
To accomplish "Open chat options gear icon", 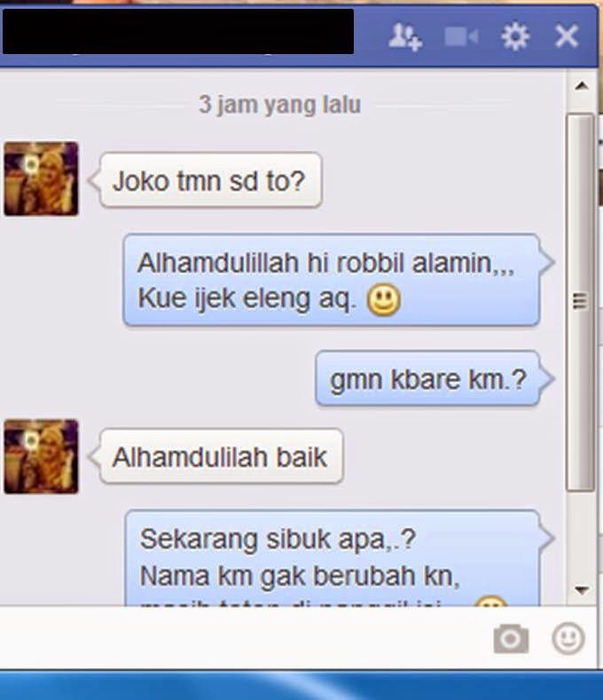I will pyautogui.click(x=515, y=36).
